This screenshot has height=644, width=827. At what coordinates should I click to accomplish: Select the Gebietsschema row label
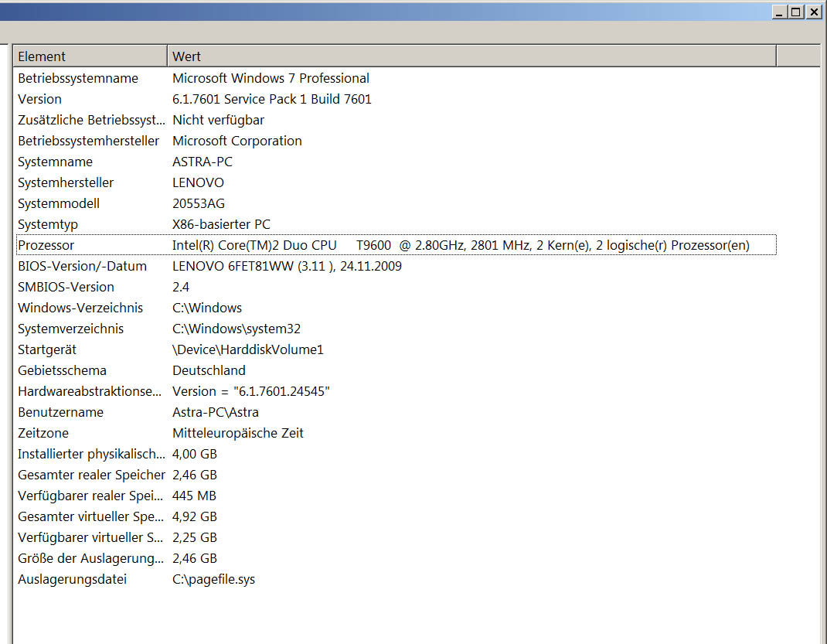point(63,371)
